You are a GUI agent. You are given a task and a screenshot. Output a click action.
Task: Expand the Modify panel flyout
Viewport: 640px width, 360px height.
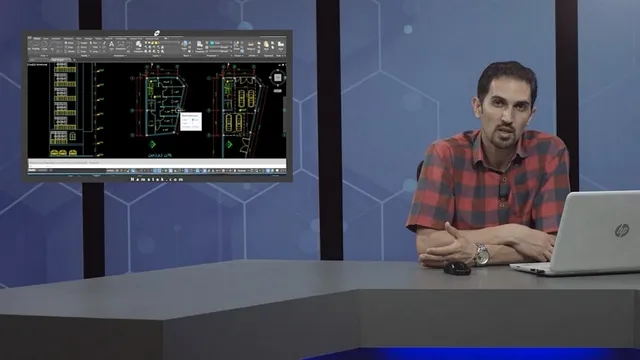click(85, 56)
